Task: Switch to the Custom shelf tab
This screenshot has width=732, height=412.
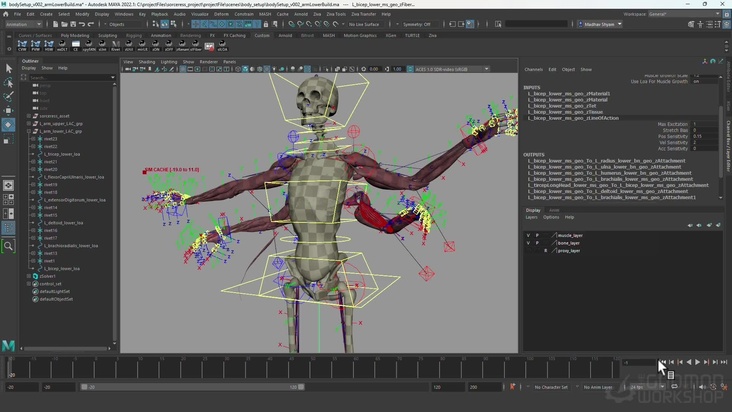Action: click(262, 35)
